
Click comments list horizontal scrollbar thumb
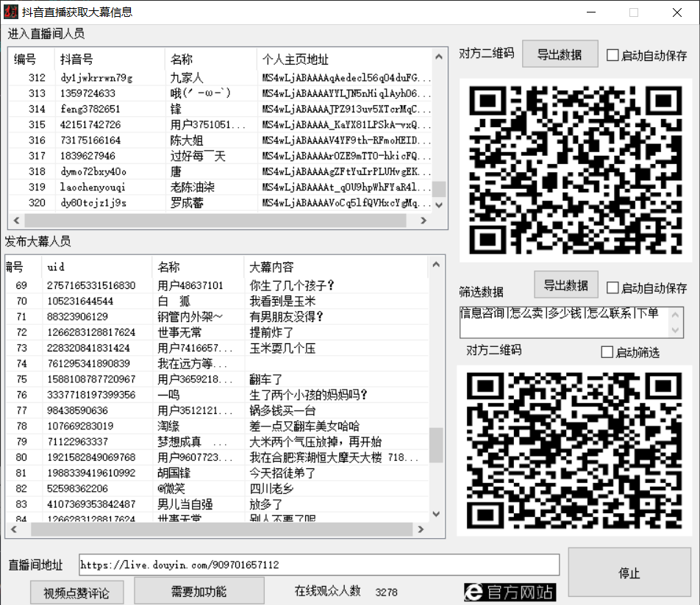tap(221, 529)
